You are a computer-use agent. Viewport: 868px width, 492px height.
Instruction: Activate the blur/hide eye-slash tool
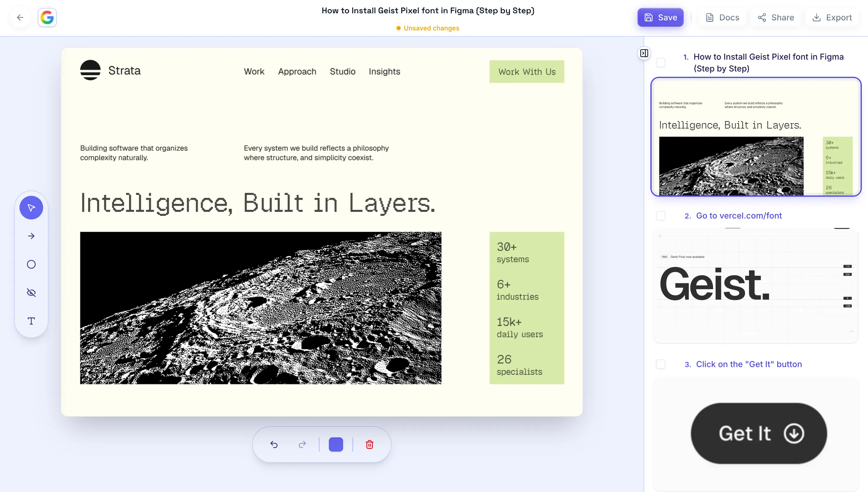(31, 293)
